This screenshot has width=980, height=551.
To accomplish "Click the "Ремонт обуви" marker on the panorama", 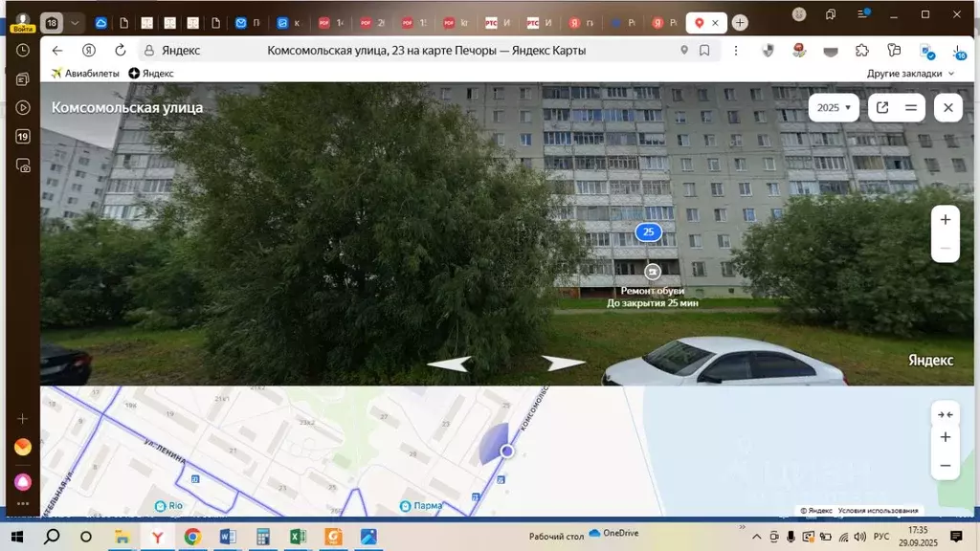I will [x=652, y=271].
